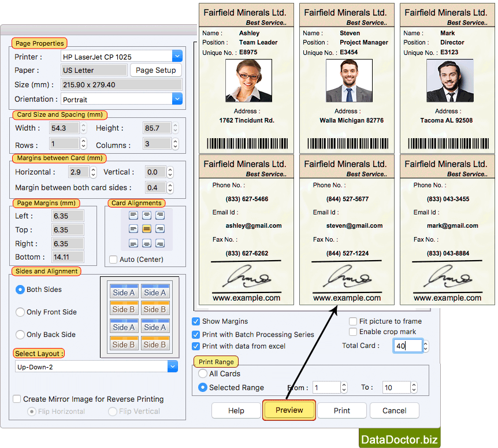
Task: Click Steven's front-side card preview
Action: click(x=347, y=79)
